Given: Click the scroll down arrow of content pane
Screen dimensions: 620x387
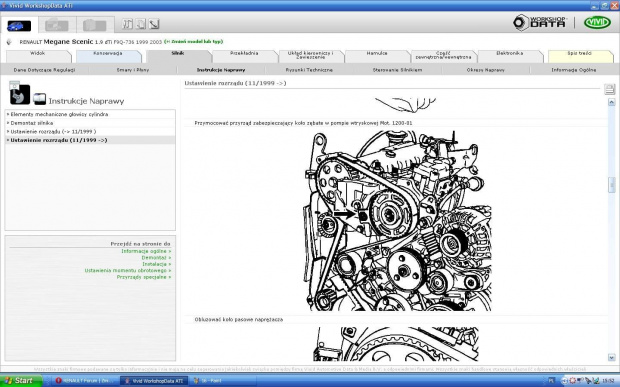Looking at the screenshot, I should pos(611,358).
